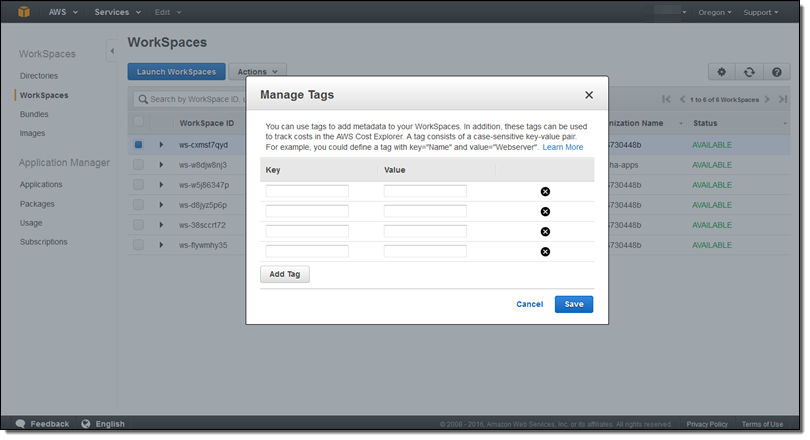Expand the ws-w8djw8nj3 row details
This screenshot has height=440, width=810.
(x=161, y=165)
